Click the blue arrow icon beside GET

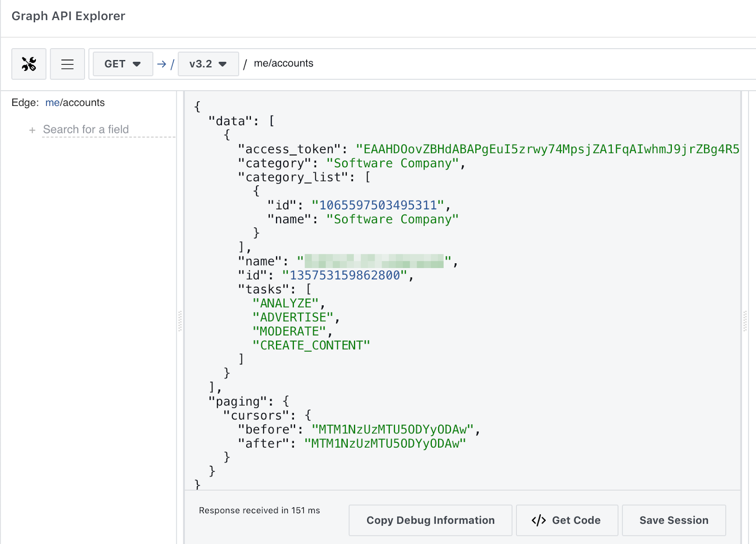(x=162, y=64)
